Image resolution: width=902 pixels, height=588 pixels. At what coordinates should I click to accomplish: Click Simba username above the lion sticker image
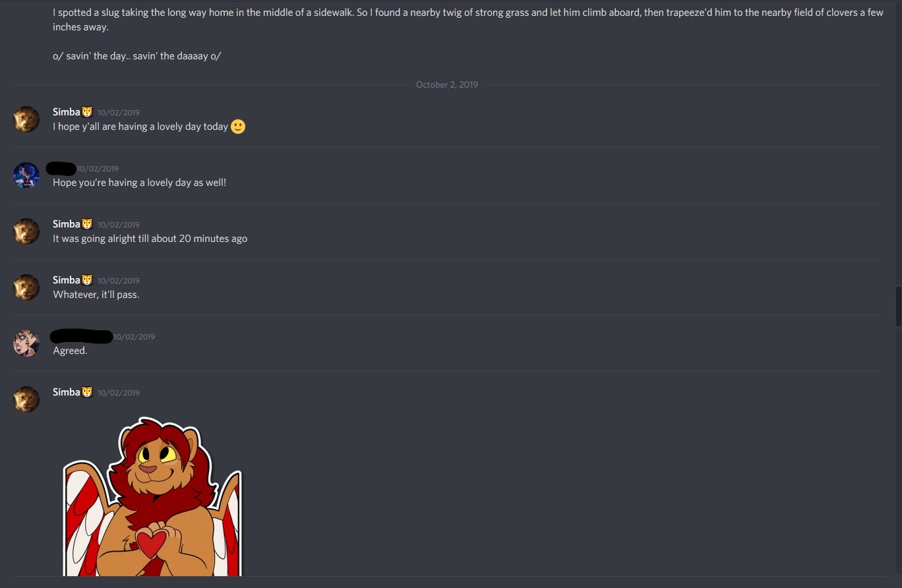[66, 392]
